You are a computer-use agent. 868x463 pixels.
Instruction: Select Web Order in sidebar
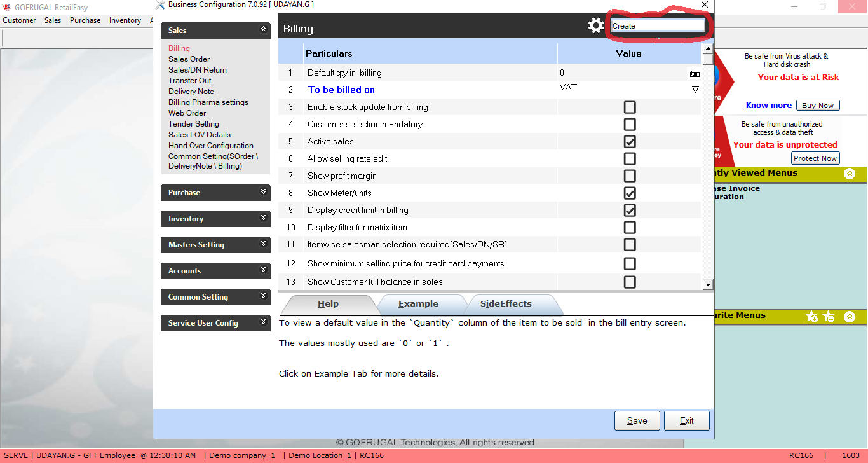pos(187,113)
